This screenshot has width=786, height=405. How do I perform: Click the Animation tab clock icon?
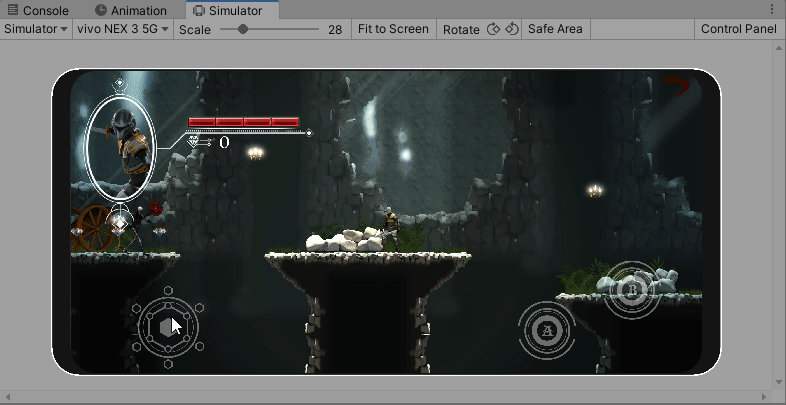click(x=101, y=10)
